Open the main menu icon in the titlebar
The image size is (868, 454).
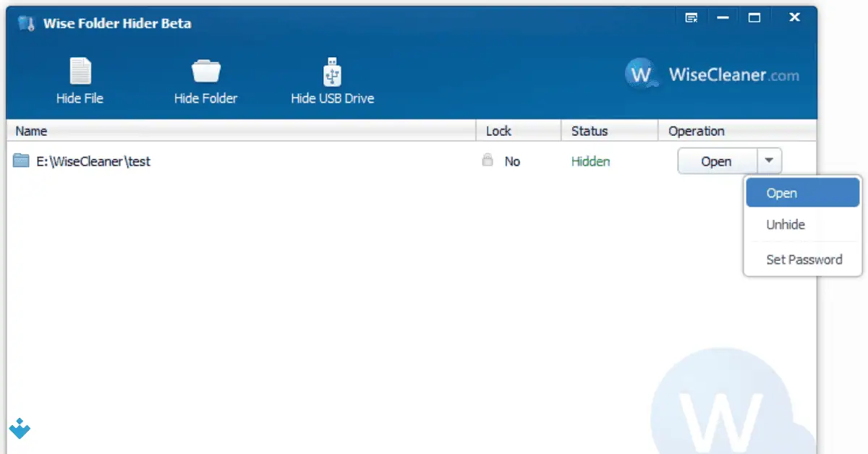click(690, 16)
